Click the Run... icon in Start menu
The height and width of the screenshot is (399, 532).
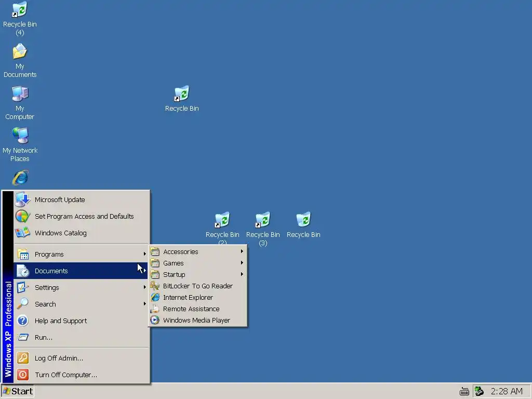23,337
